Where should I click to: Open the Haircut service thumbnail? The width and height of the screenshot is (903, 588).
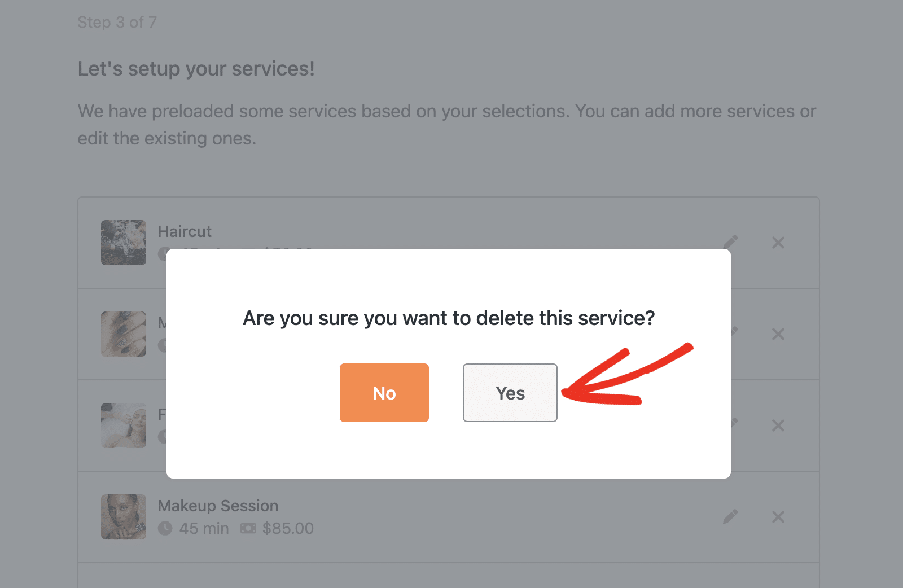(124, 243)
